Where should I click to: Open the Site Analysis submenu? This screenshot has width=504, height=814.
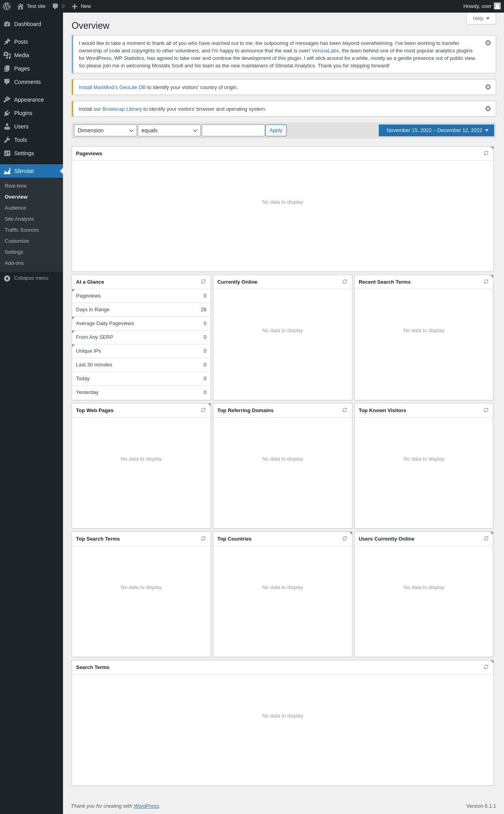pyautogui.click(x=31, y=219)
